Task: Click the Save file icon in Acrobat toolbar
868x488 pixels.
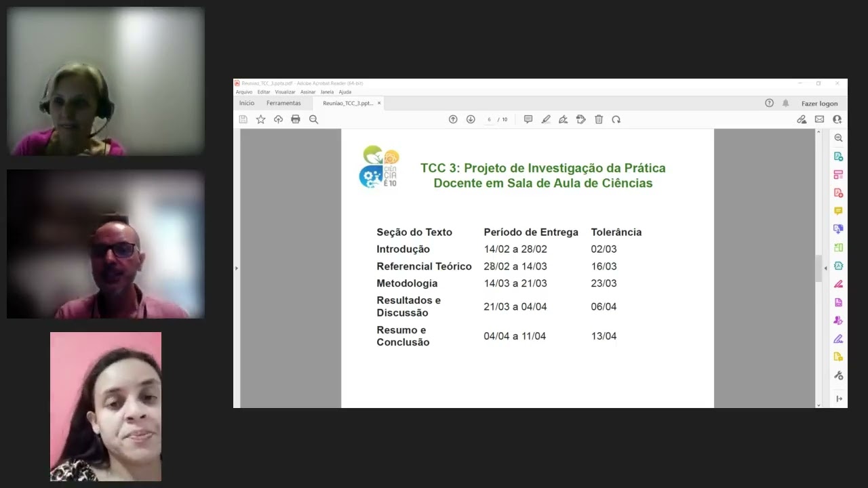Action: 243,119
